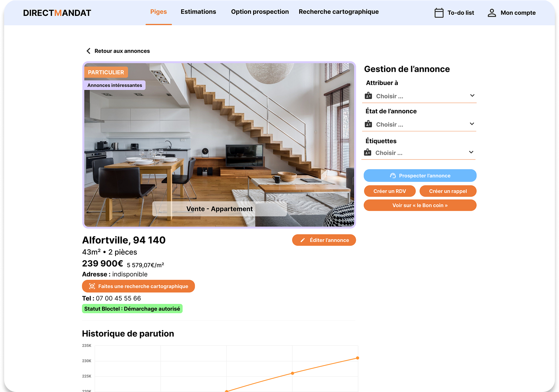Click the back chevron arrow icon
The image size is (559, 392).
click(88, 51)
